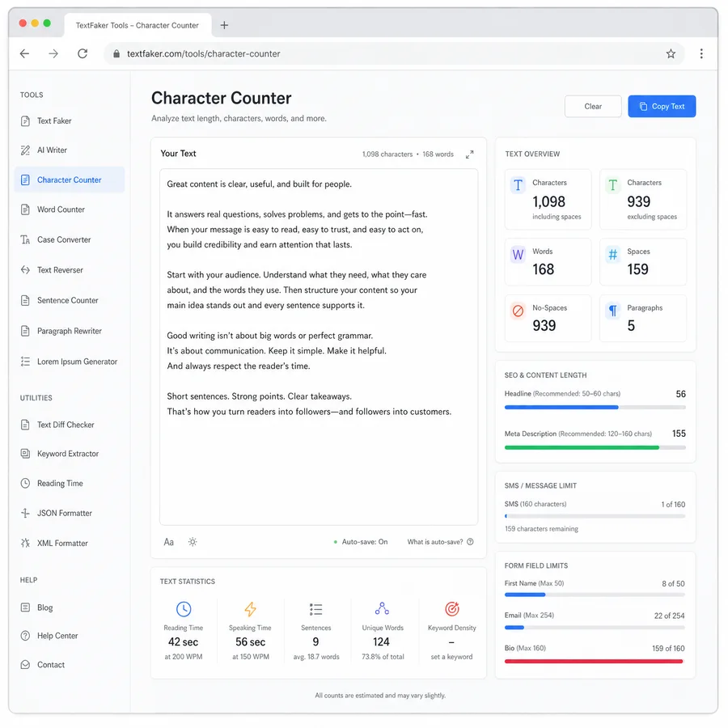Click the Aa font size icon

[169, 542]
